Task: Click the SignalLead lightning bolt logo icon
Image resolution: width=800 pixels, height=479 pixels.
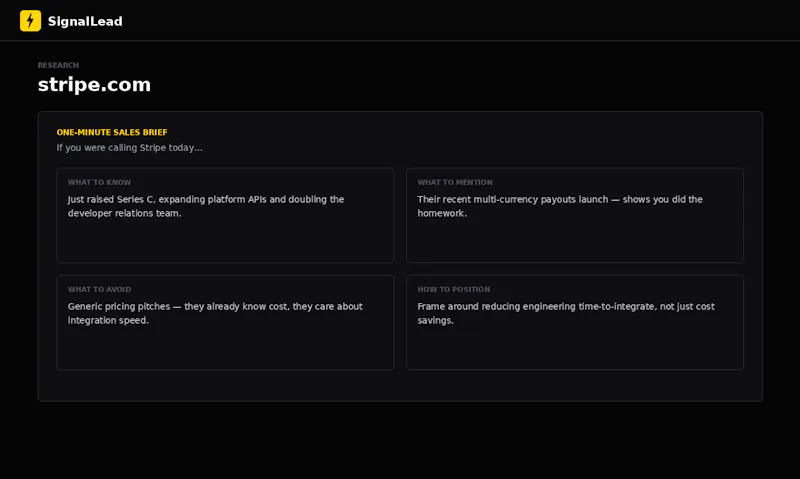Action: 30,21
